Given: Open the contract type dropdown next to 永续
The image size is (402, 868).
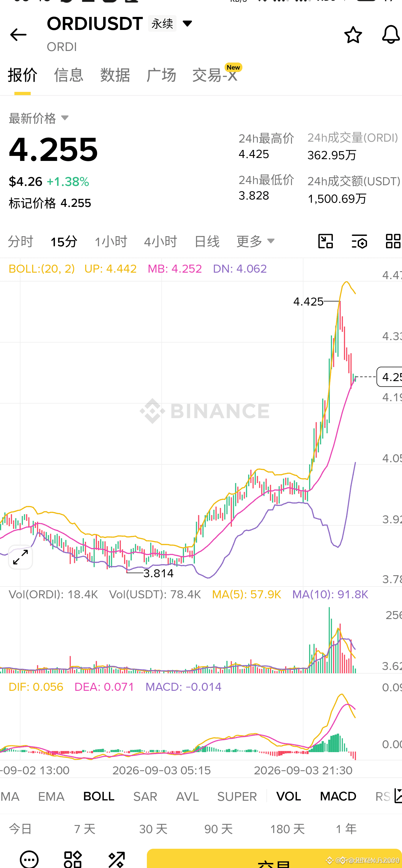Looking at the screenshot, I should pos(187,24).
